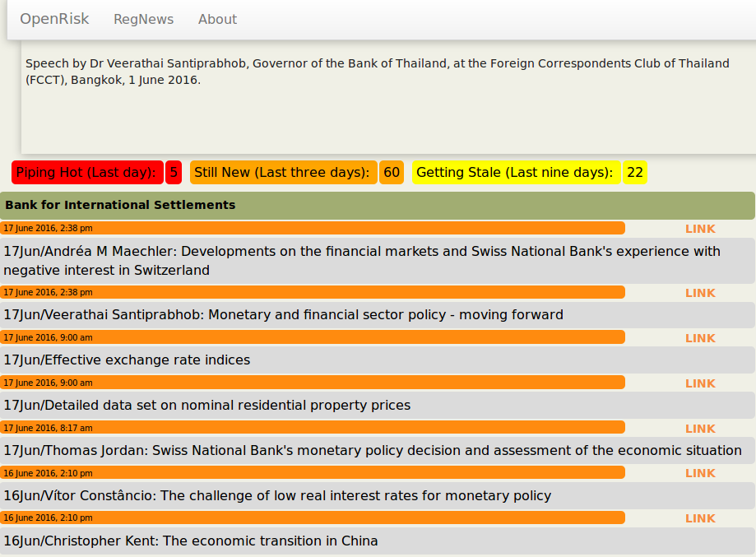Click timestamp bar above Maechler headline
This screenshot has width=756, height=557.
(313, 228)
